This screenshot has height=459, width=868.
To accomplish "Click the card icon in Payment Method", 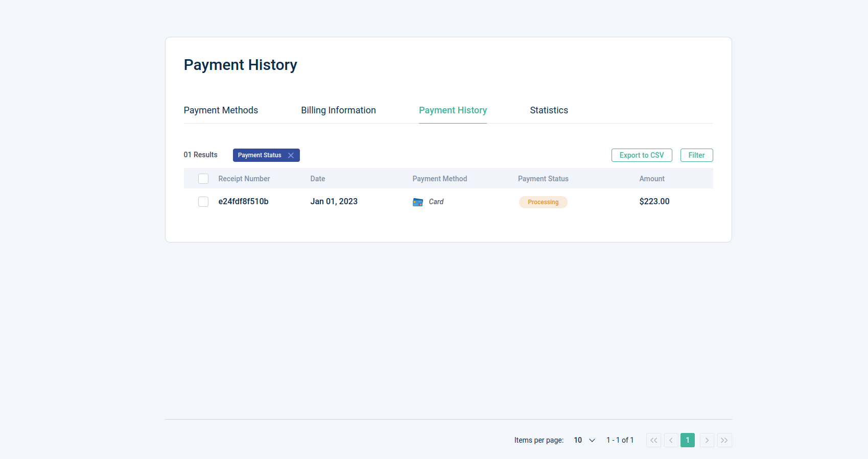I will click(418, 202).
